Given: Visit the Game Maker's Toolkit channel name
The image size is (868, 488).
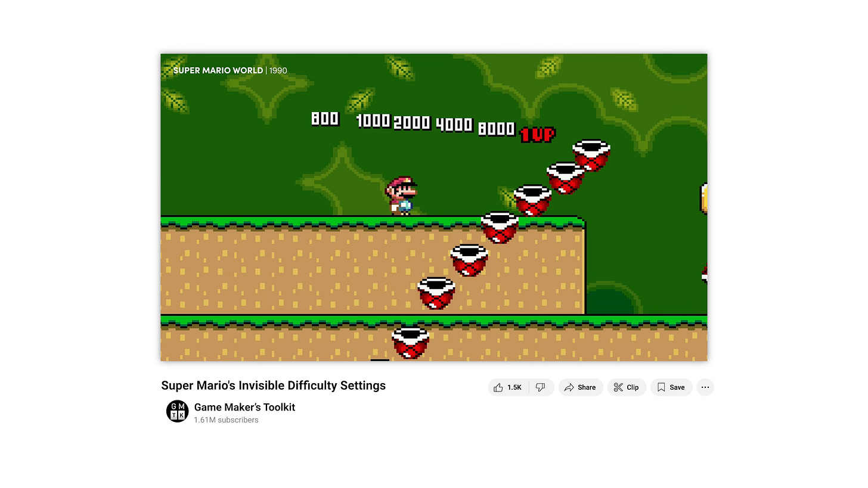Looking at the screenshot, I should (244, 407).
